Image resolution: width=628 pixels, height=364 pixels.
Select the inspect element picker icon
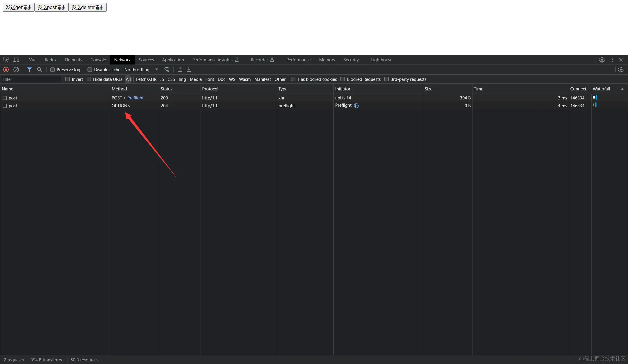[x=6, y=60]
